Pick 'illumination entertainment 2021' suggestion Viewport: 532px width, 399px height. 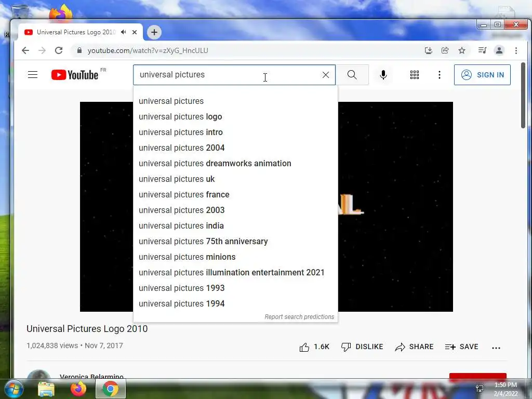(x=235, y=273)
